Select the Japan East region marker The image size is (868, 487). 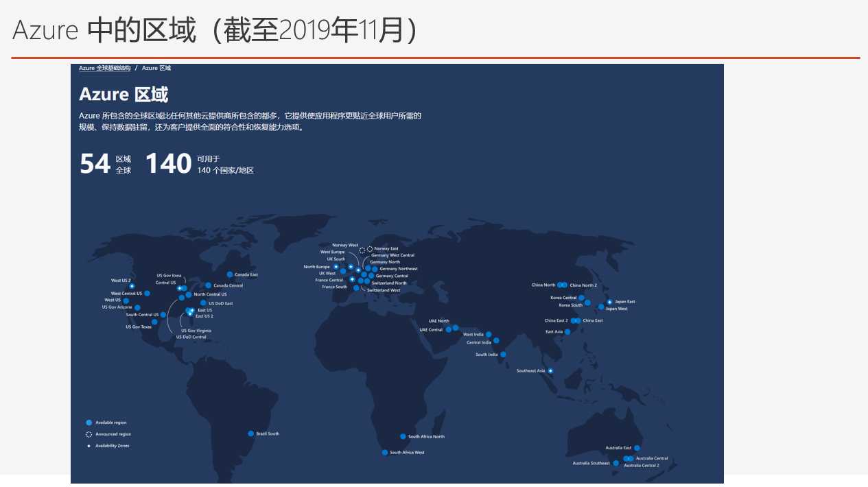click(x=609, y=302)
